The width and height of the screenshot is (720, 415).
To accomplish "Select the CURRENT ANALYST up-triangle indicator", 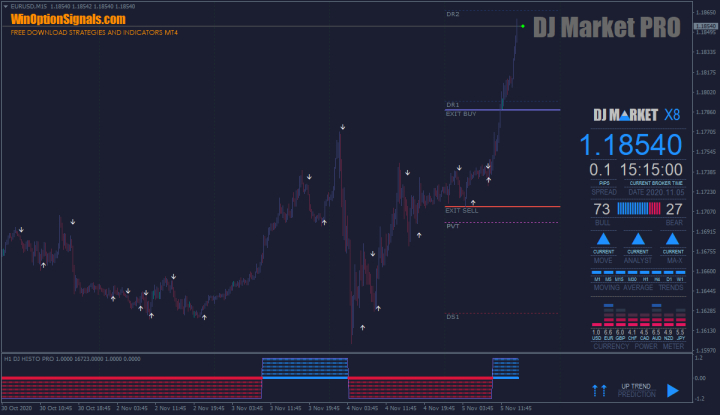I will tap(638, 239).
